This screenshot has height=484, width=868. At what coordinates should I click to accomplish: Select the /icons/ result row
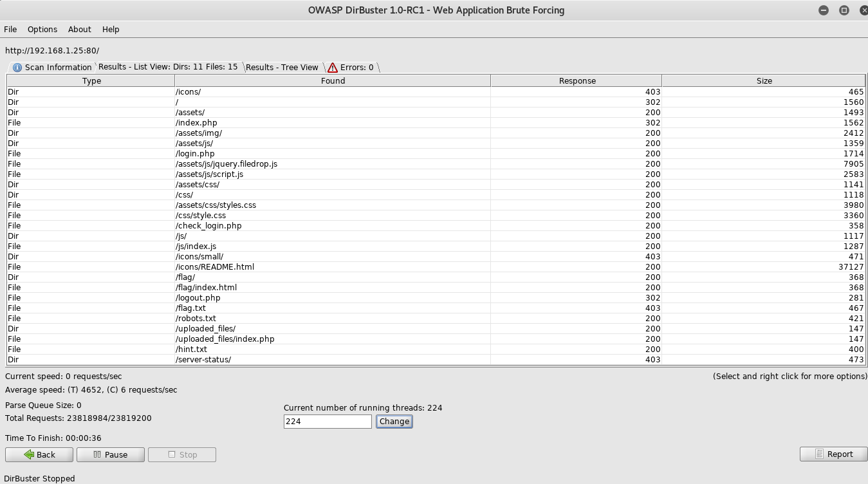click(x=436, y=92)
